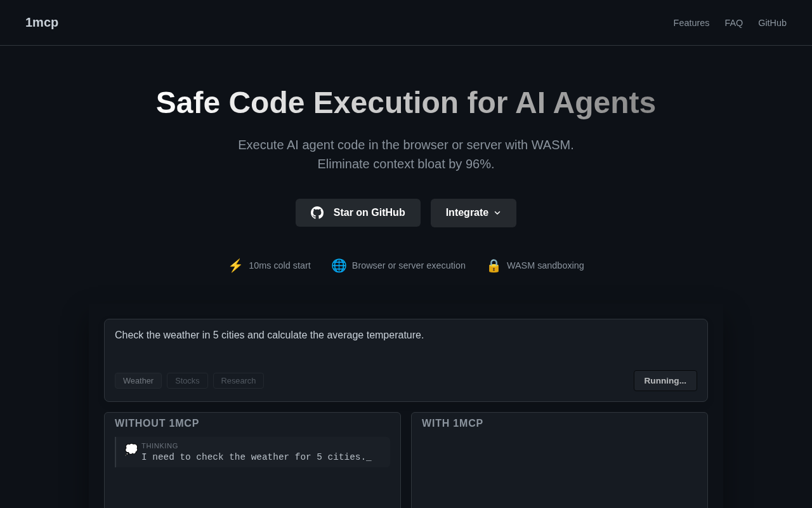This screenshot has width=812, height=508.
Task: Go to GitHub from top navigation
Action: [x=772, y=23]
